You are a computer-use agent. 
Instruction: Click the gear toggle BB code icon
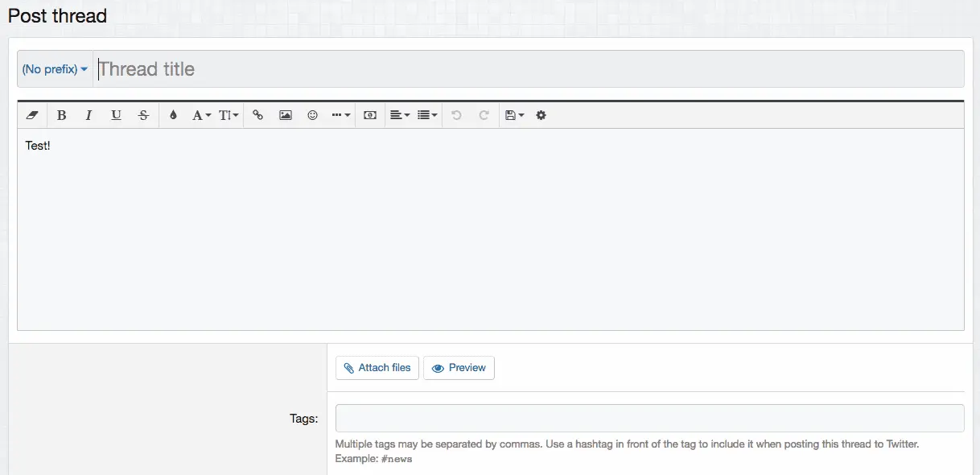[541, 115]
